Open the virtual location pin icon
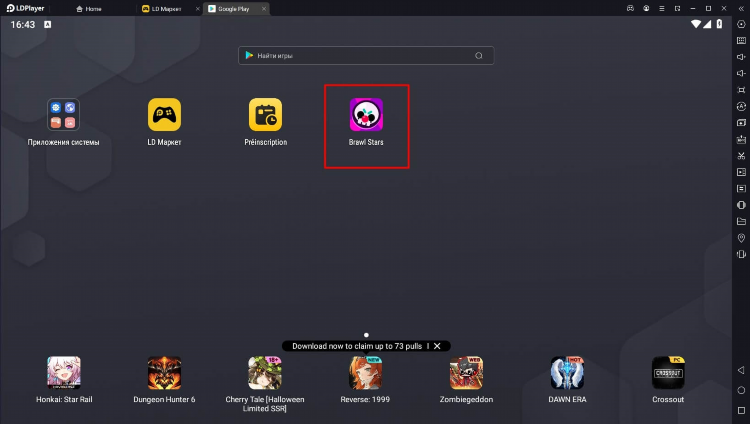Viewport: 750px width, 424px height. click(x=741, y=238)
